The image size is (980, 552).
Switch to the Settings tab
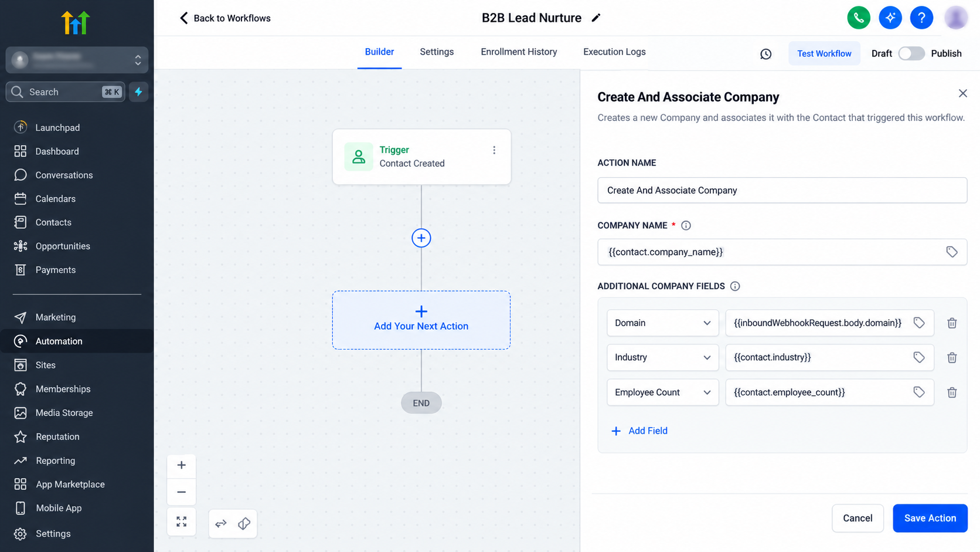click(437, 52)
